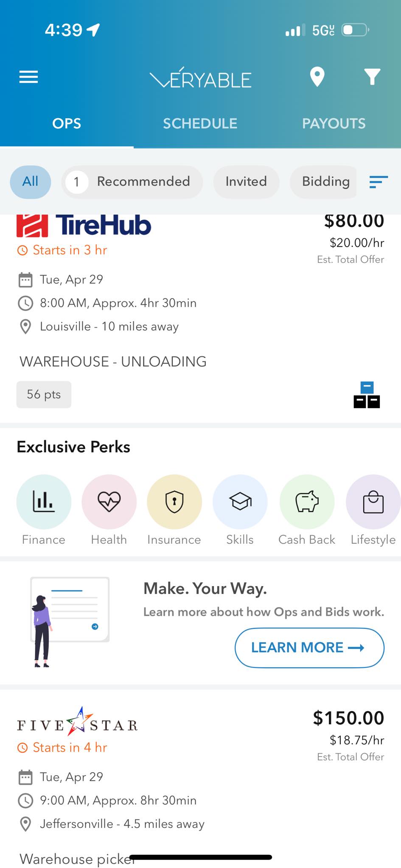The height and width of the screenshot is (868, 401).
Task: Open the filter funnel icon
Action: pyautogui.click(x=372, y=77)
